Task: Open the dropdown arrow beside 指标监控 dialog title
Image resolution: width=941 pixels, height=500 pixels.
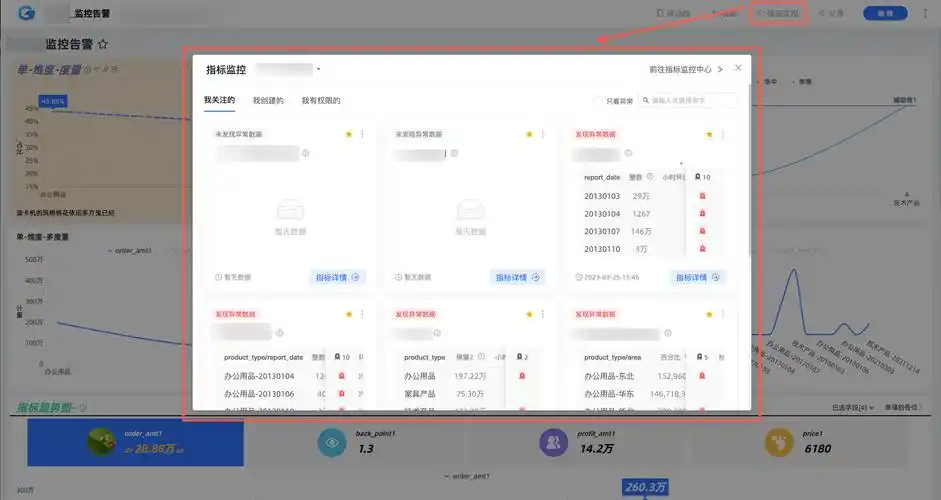Action: tap(318, 69)
